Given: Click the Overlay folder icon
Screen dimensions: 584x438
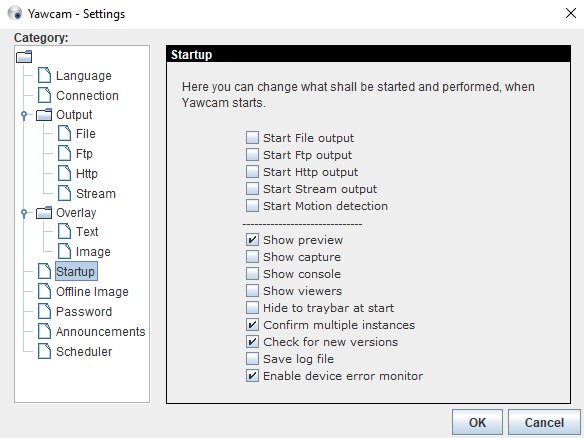Looking at the screenshot, I should [x=44, y=213].
